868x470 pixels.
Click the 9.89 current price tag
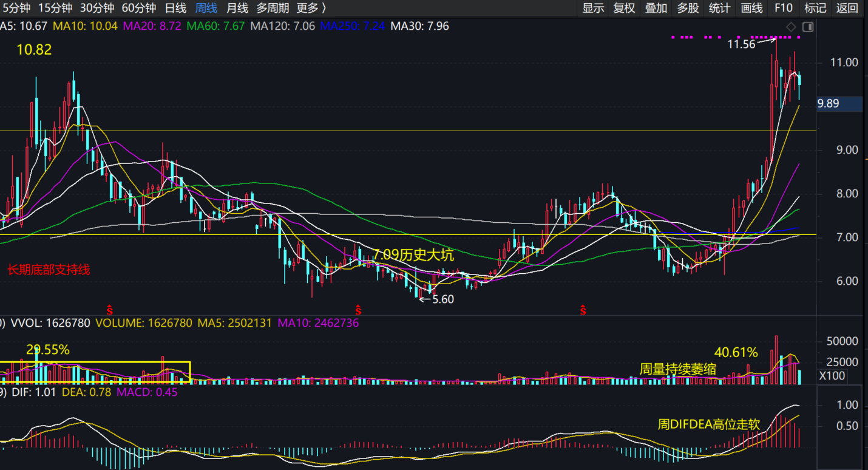tap(839, 104)
